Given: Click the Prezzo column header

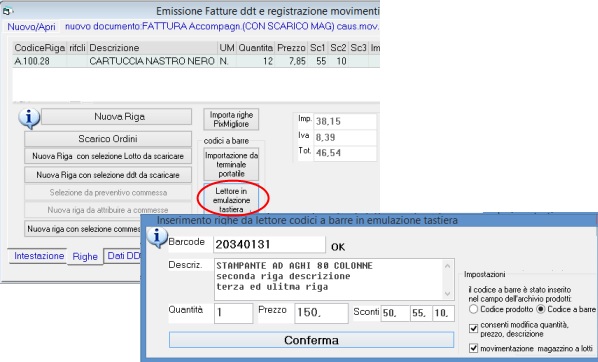Looking at the screenshot, I should point(291,48).
